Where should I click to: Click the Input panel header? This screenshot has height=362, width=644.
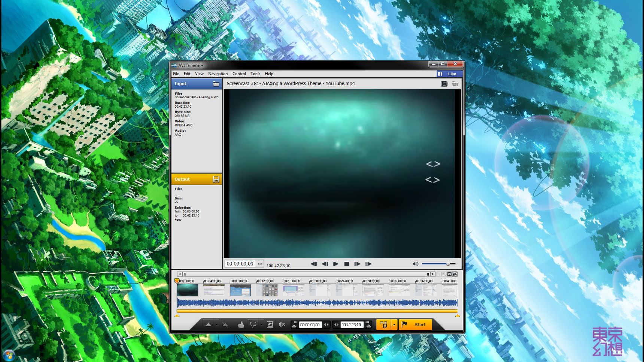196,84
